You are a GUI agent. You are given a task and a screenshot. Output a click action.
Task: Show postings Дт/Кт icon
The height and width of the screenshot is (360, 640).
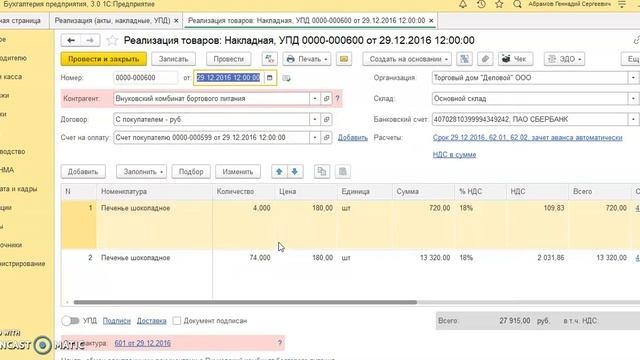point(269,59)
